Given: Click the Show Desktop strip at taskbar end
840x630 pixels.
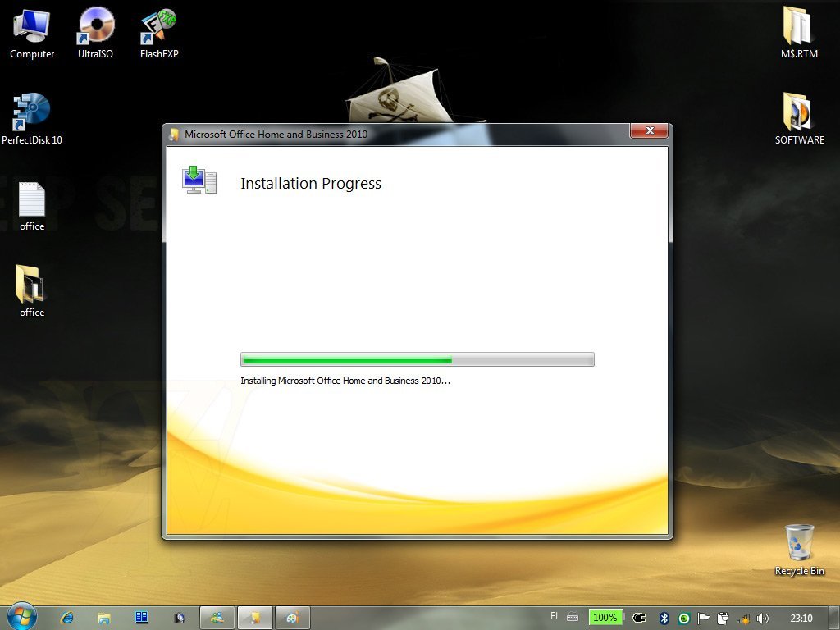Looking at the screenshot, I should [833, 618].
